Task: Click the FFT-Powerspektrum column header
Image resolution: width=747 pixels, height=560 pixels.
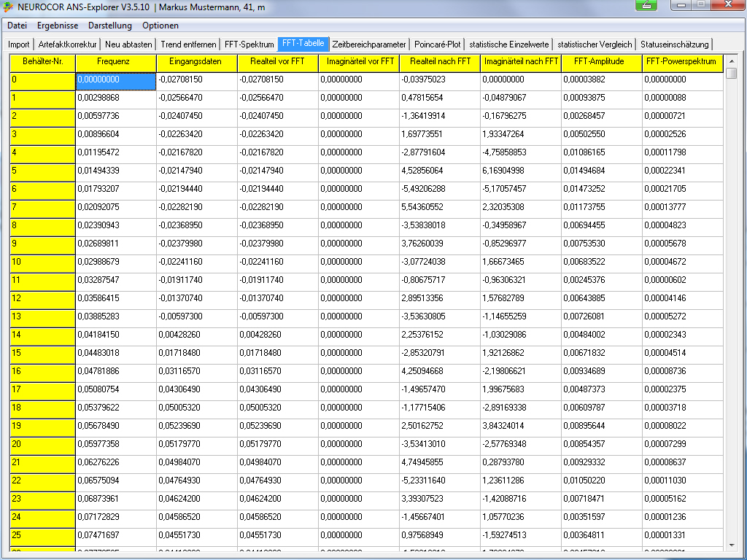Action: coord(682,63)
